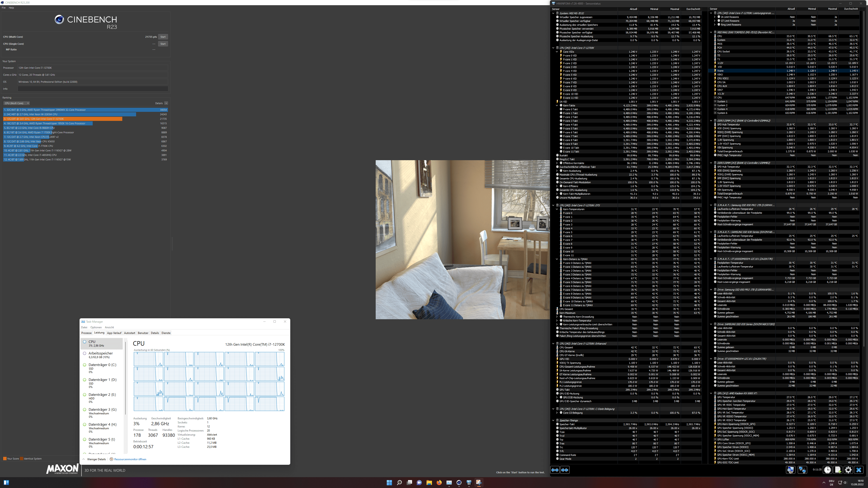Viewport: 868px width, 488px height.
Task: Click the Cinebench Info input field
Action: (93, 89)
